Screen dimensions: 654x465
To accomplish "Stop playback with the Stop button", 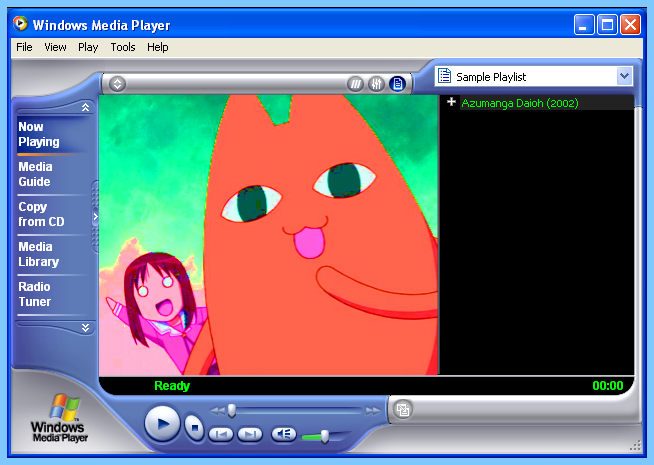I will pos(194,427).
